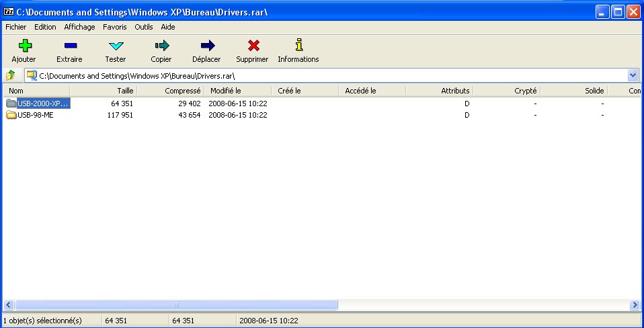Click the Extraire minus icon
The height and width of the screenshot is (328, 644).
(71, 46)
